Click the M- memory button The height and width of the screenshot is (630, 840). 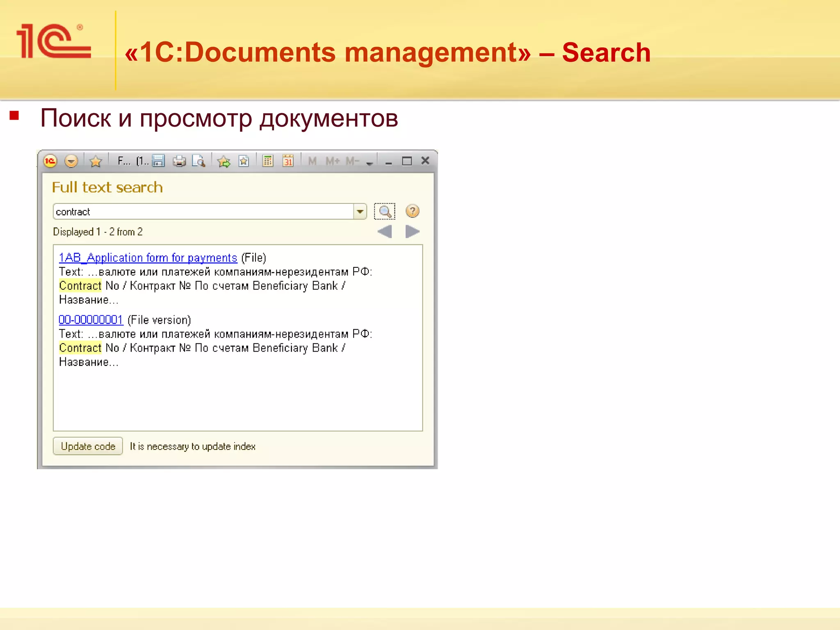coord(352,161)
